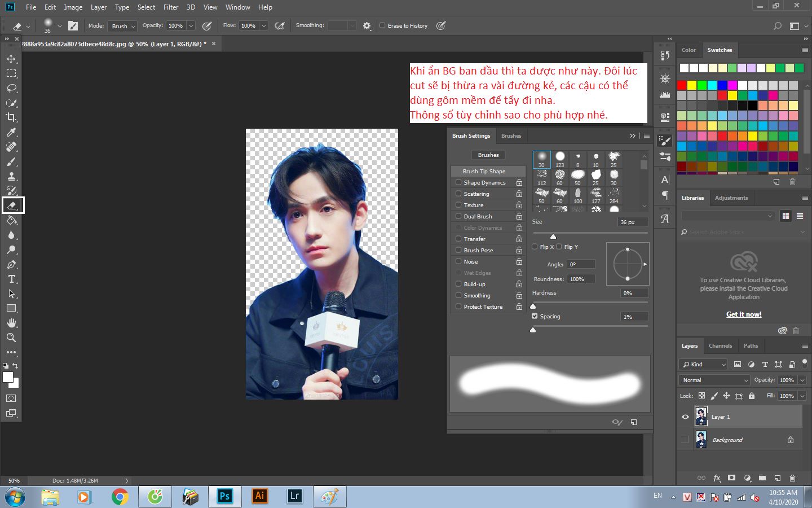Expand the Opacity dropdown in options bar

(191, 26)
